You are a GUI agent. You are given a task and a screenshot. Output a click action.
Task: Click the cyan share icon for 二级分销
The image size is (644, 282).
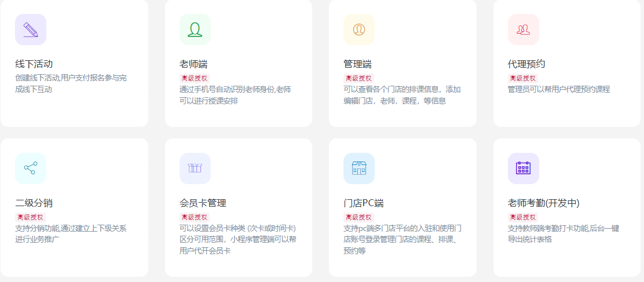point(31,169)
